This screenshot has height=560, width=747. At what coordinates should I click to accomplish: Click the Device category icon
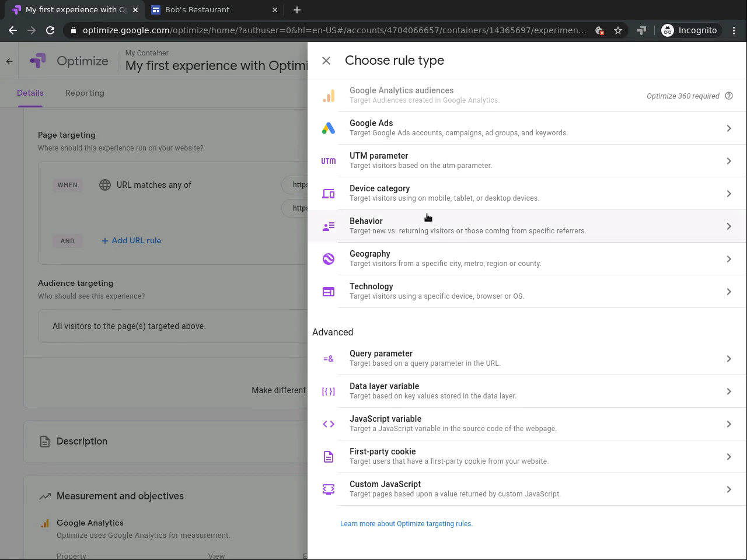click(x=329, y=194)
